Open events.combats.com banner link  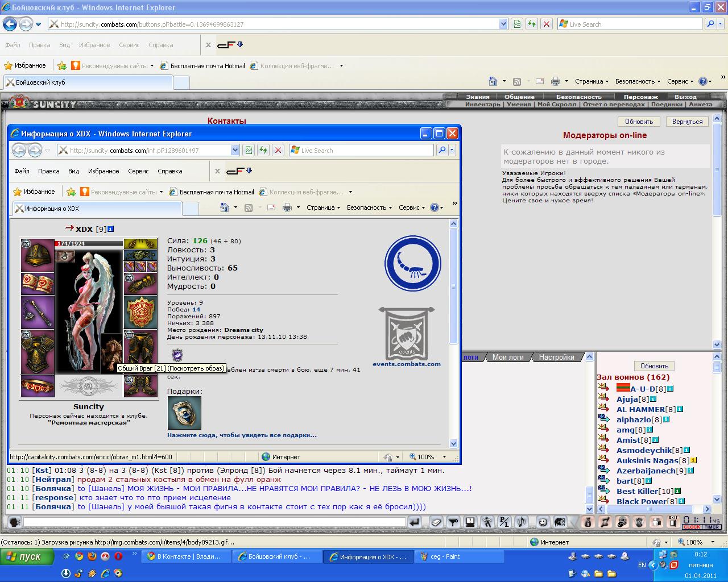coord(407,338)
